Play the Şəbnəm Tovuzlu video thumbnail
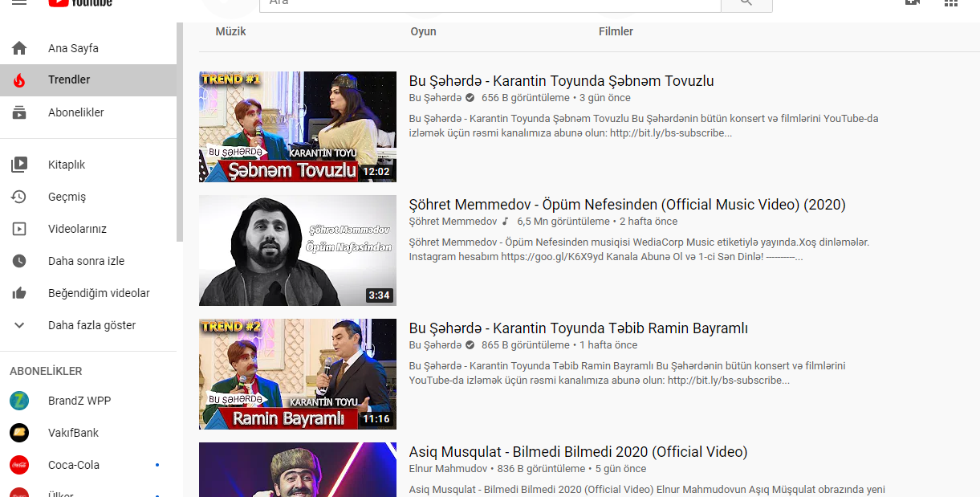The image size is (980, 497). click(x=298, y=127)
